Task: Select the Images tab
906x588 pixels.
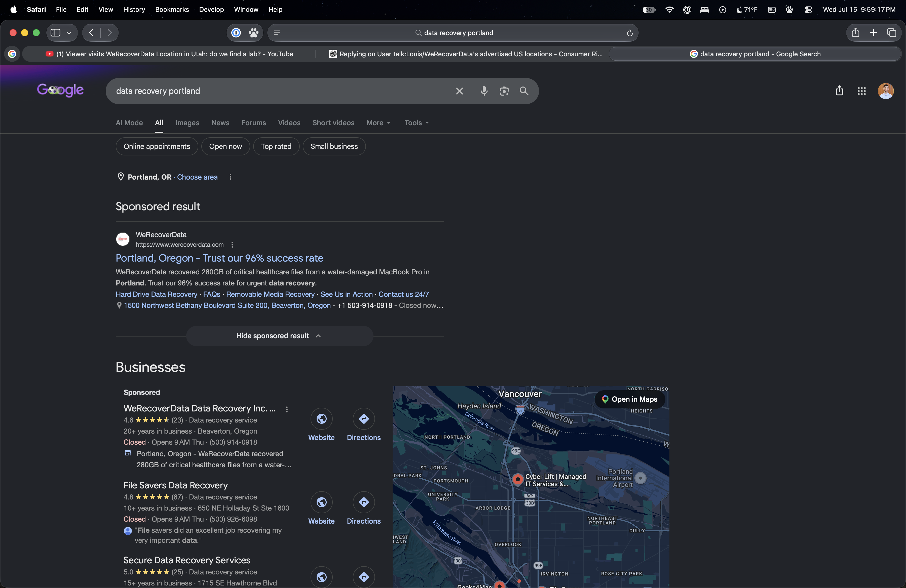Action: [x=187, y=123]
